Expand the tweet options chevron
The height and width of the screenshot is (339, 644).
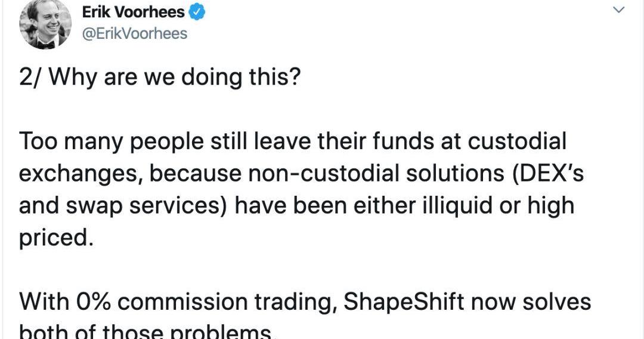point(620,10)
